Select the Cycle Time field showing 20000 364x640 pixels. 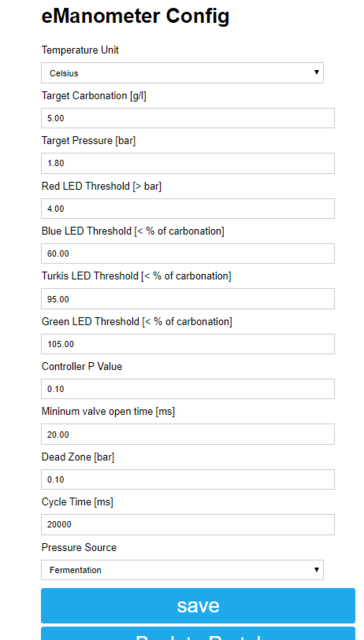click(x=188, y=524)
